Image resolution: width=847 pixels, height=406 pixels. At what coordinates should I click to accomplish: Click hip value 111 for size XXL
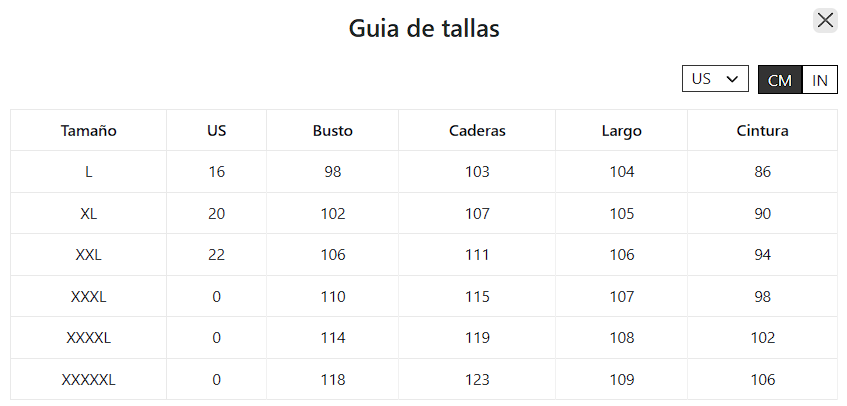click(477, 255)
